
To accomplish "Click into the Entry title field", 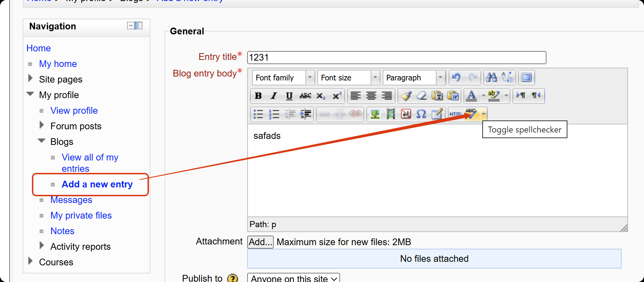I will click(396, 57).
